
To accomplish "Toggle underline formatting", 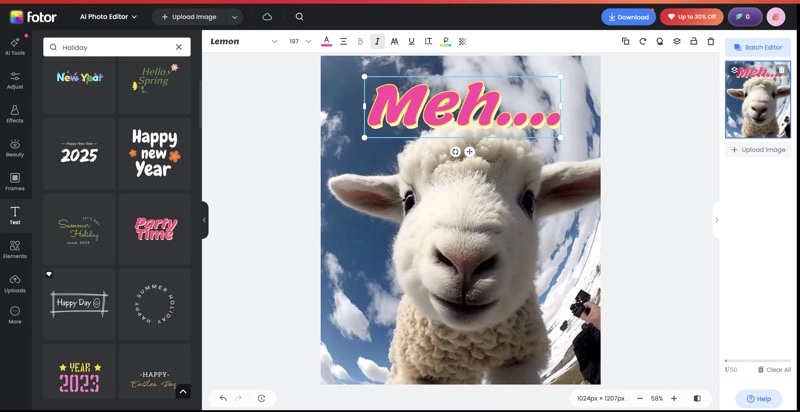I will point(411,41).
